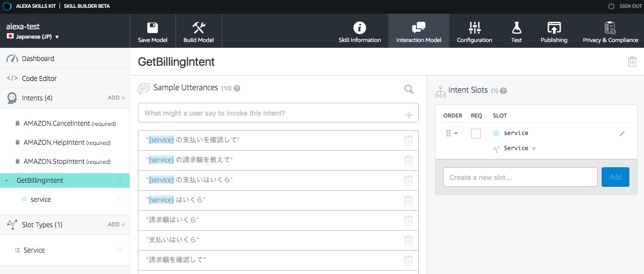The width and height of the screenshot is (644, 274).
Task: Edit the service slot with the pencil icon
Action: 622,134
